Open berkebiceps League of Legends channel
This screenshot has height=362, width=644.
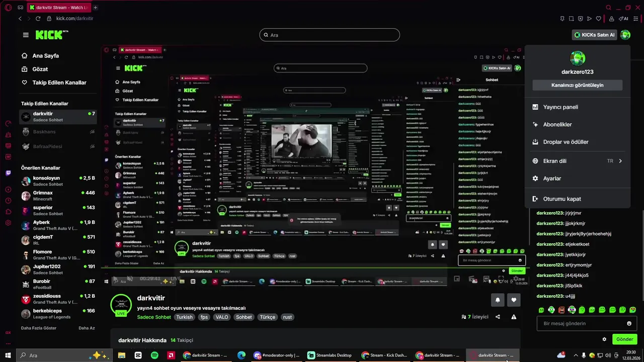click(58, 314)
